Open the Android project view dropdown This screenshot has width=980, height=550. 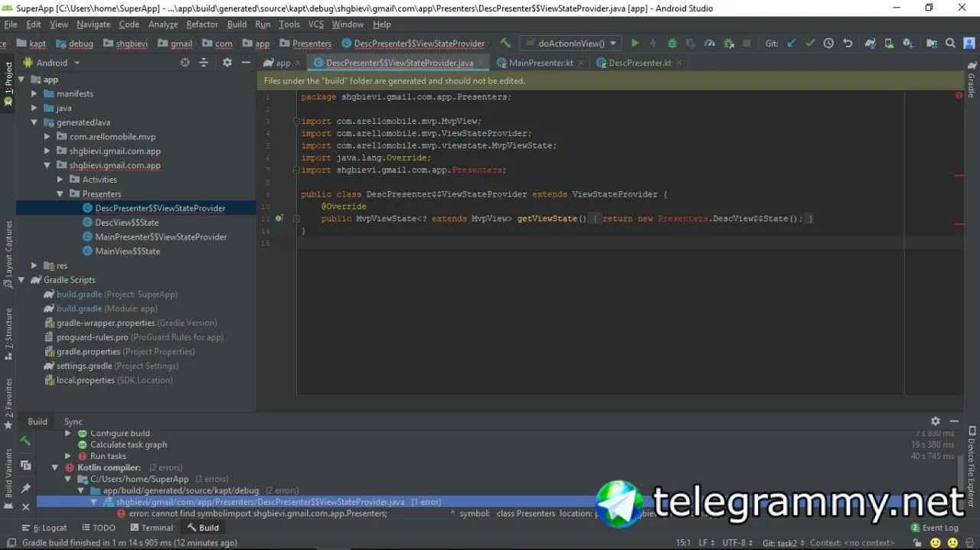(52, 63)
